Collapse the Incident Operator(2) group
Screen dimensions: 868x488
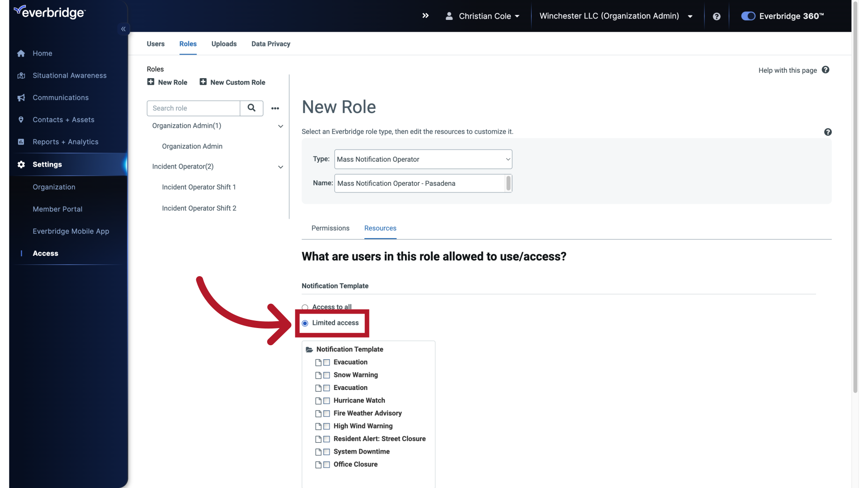pos(280,167)
